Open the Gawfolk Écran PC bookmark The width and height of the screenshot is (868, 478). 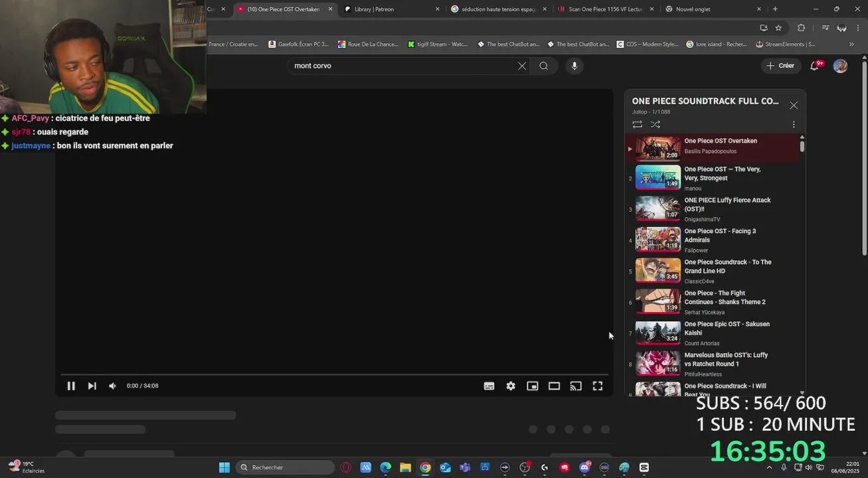pyautogui.click(x=298, y=44)
